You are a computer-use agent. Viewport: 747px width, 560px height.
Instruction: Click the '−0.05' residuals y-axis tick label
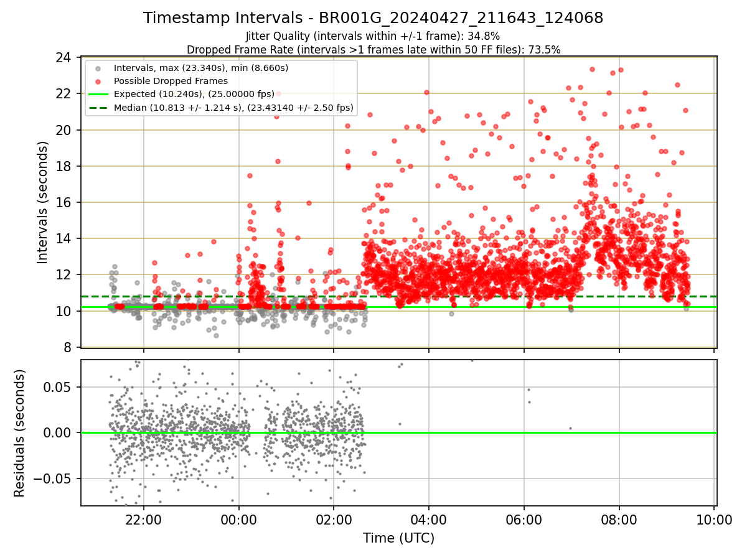coord(52,479)
